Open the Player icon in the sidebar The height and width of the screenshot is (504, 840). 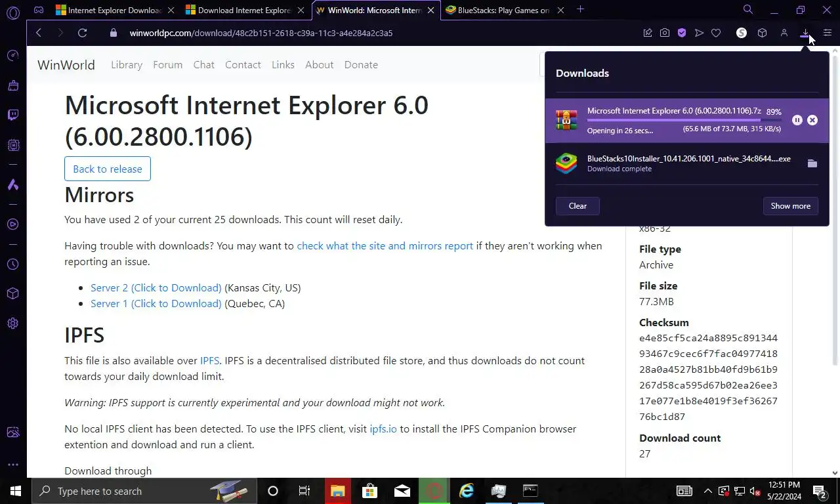(x=13, y=224)
